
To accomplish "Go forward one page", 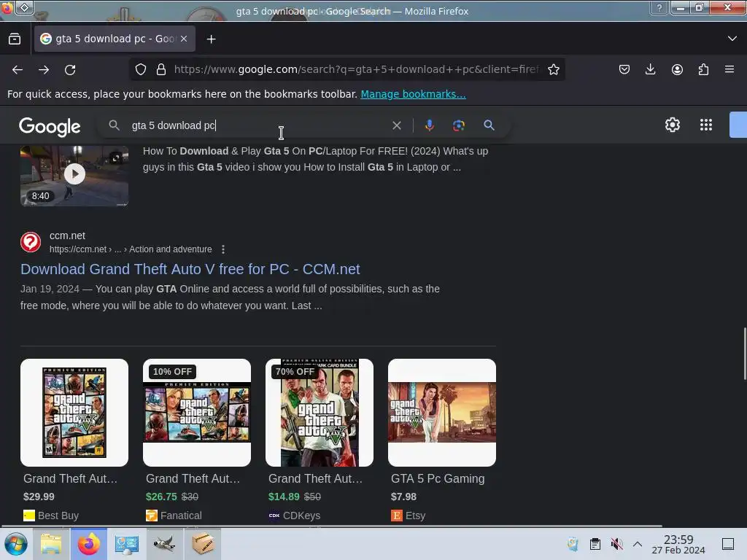I will click(x=44, y=69).
